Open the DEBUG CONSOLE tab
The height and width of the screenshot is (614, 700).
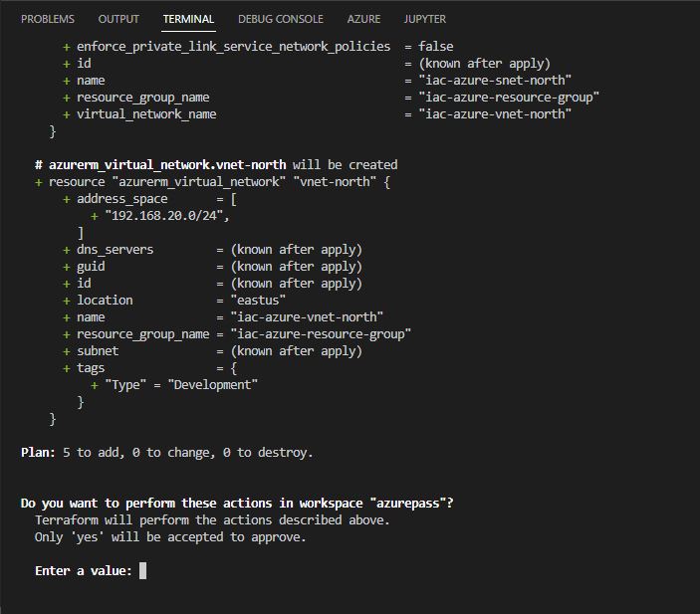coord(281,19)
